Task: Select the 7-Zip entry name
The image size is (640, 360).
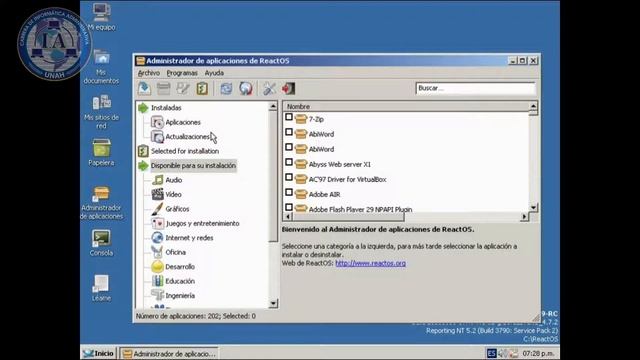Action: tap(316, 120)
